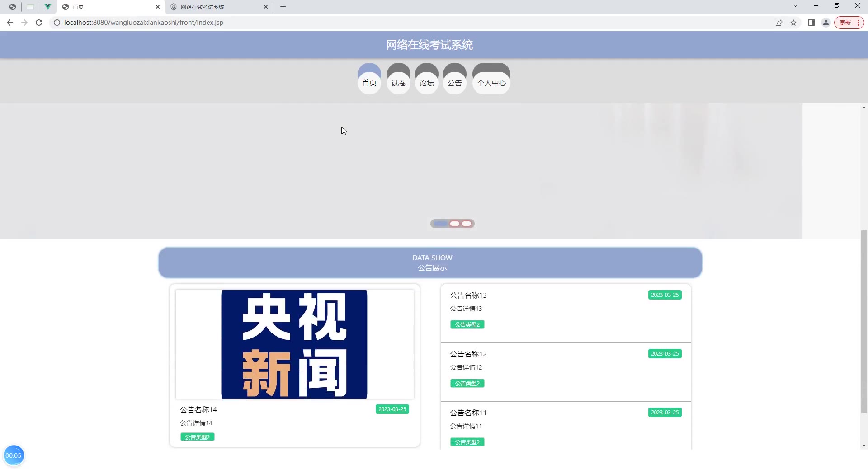Open the 公告名称12 announcement
Viewport: 868px width, 469px height.
(468, 354)
